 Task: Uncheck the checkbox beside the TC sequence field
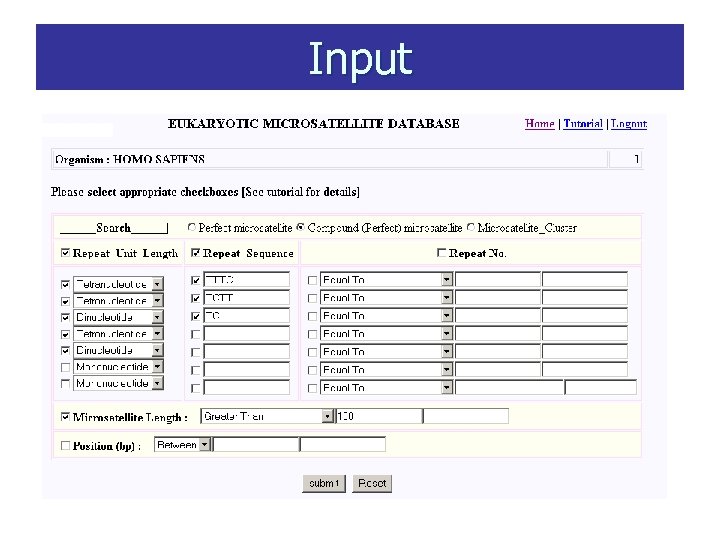(196, 316)
